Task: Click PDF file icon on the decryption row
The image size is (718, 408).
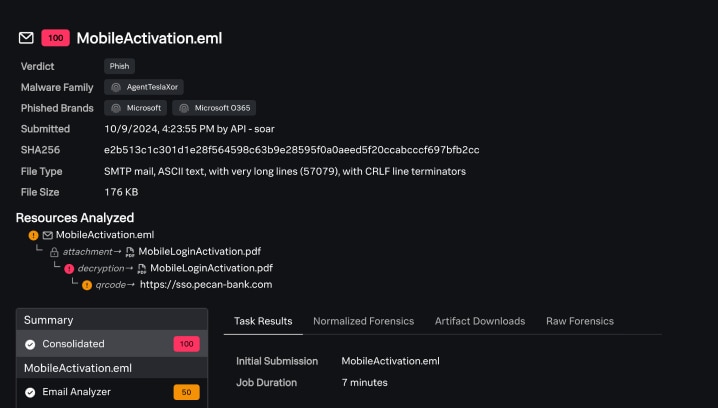Action: click(142, 269)
